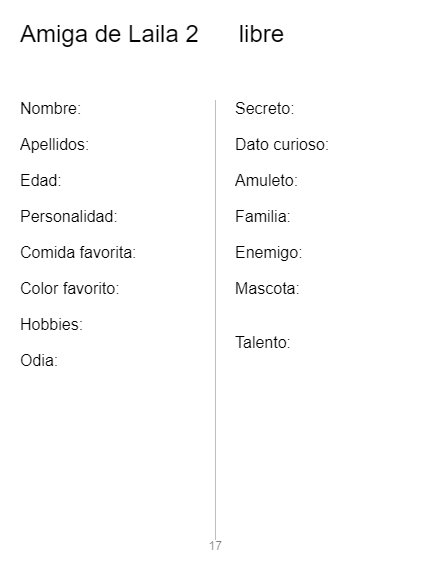This screenshot has width=430, height=570.
Task: Place cursor after 'Nombre:' label
Action: [83, 108]
